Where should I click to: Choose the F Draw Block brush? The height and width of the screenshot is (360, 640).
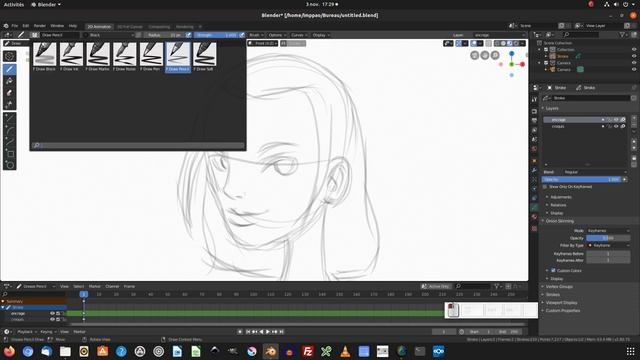pyautogui.click(x=44, y=56)
